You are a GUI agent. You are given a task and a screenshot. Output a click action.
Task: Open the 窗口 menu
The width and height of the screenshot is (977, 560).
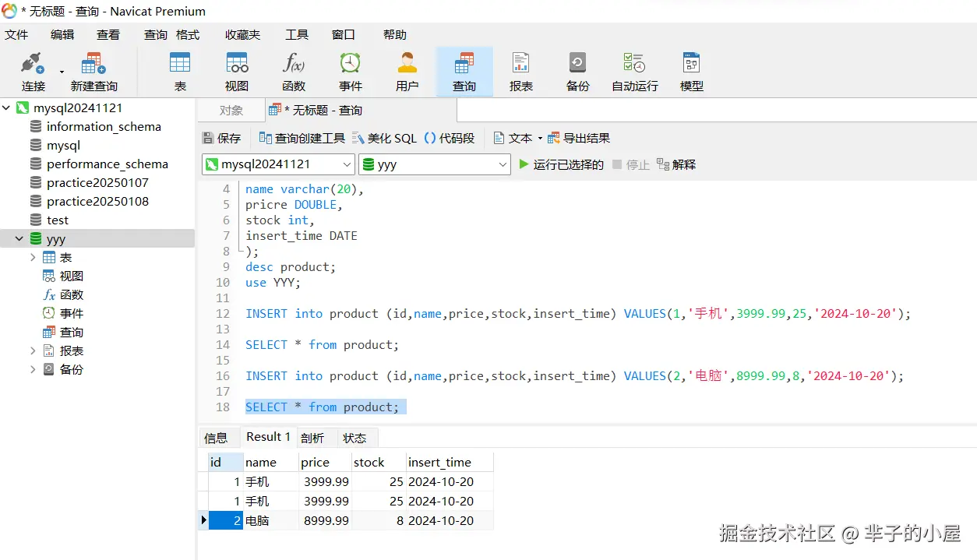coord(344,34)
